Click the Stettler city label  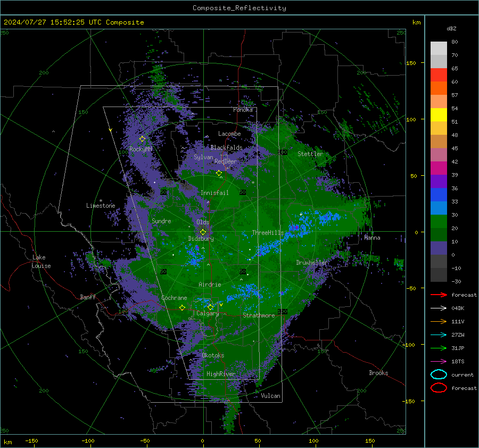coord(310,154)
